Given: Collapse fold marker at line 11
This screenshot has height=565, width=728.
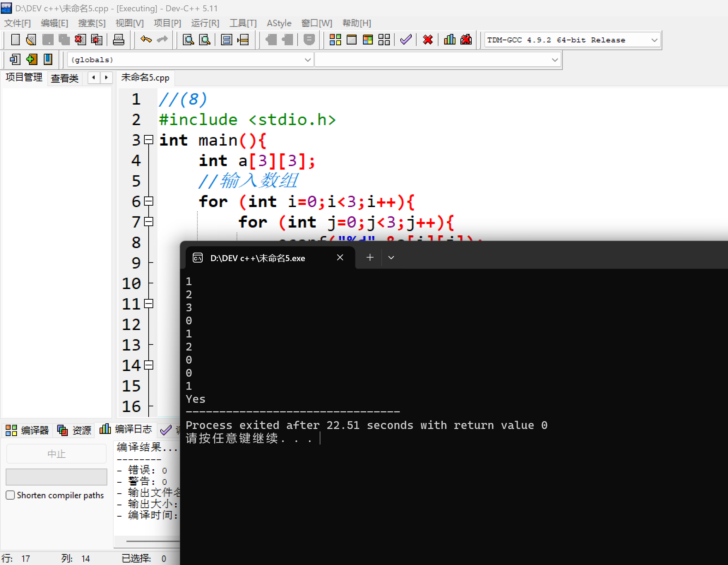Looking at the screenshot, I should point(149,304).
